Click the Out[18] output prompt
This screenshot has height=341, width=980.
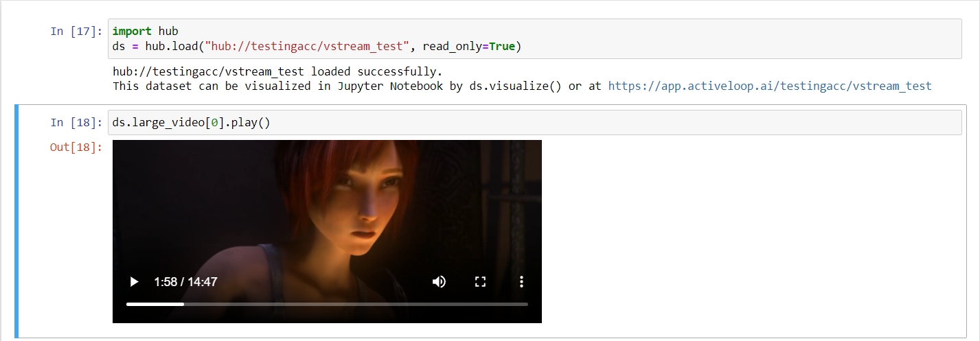pyautogui.click(x=76, y=147)
